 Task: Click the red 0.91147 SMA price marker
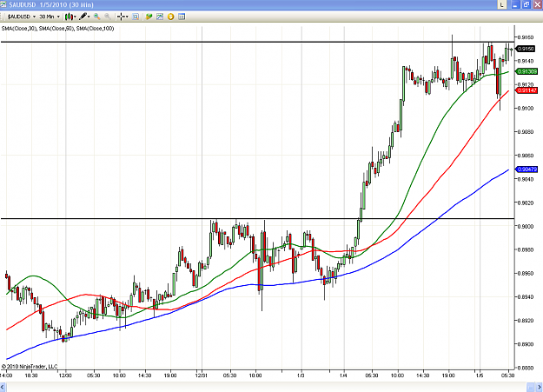526,90
